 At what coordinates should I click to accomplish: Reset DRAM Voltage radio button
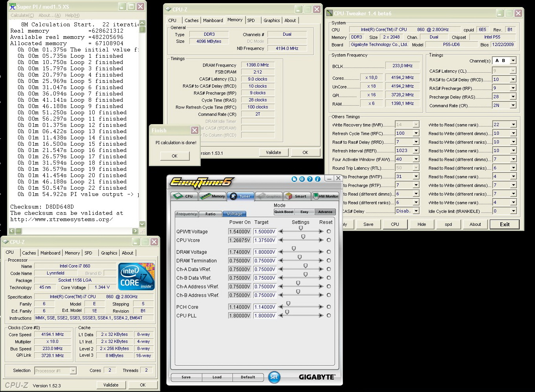point(329,252)
